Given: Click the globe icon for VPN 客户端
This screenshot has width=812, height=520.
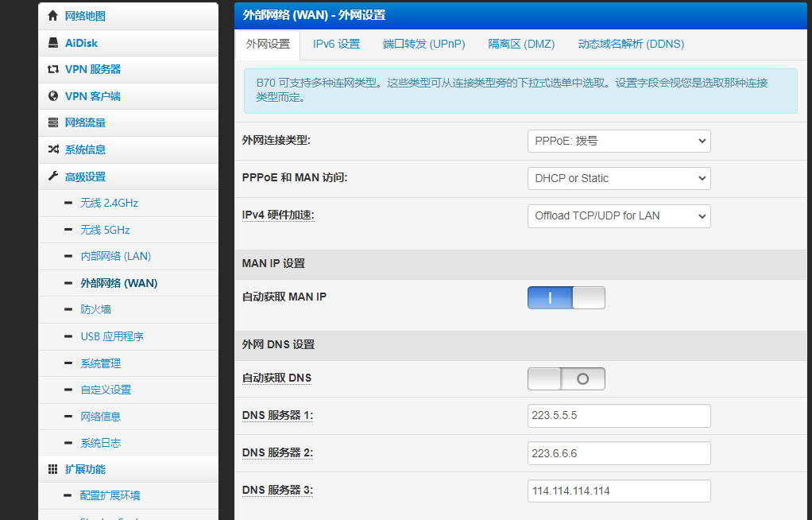Looking at the screenshot, I should click(x=52, y=96).
